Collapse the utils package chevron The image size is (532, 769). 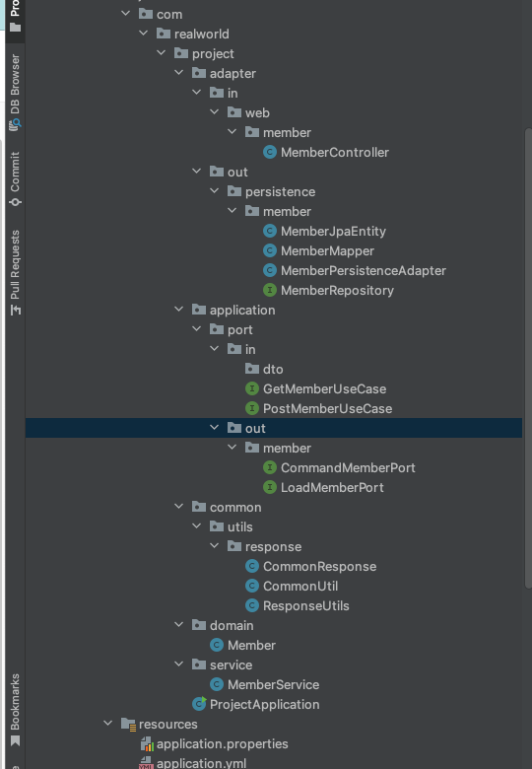196,525
